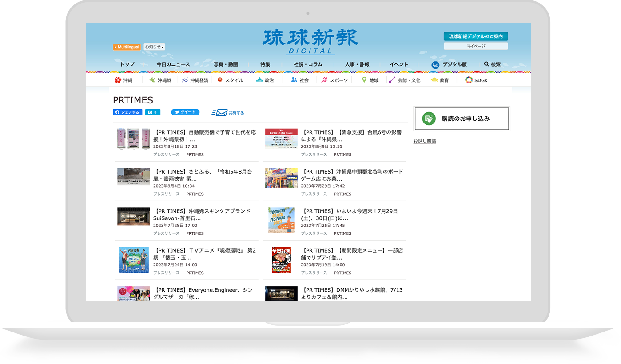Open 社説・コラム in the navigation
Viewport: 621px width, 364px height.
coord(308,64)
